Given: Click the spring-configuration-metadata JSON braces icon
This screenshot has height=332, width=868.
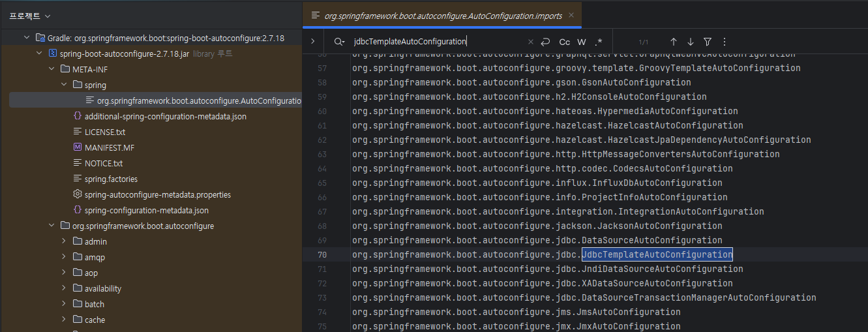Looking at the screenshot, I should click(x=77, y=210).
